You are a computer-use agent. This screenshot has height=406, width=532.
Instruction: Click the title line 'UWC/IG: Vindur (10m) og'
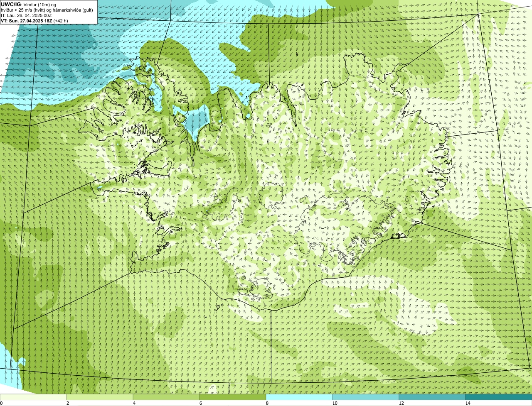(x=29, y=5)
